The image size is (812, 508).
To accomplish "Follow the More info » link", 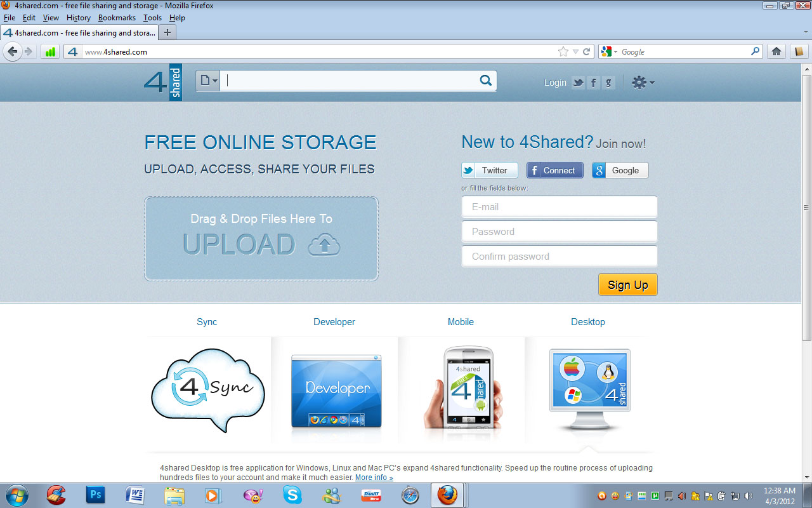I will pos(374,478).
